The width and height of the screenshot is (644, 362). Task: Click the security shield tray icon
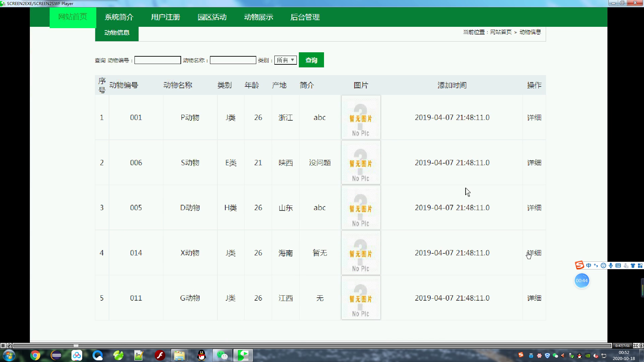(547, 355)
